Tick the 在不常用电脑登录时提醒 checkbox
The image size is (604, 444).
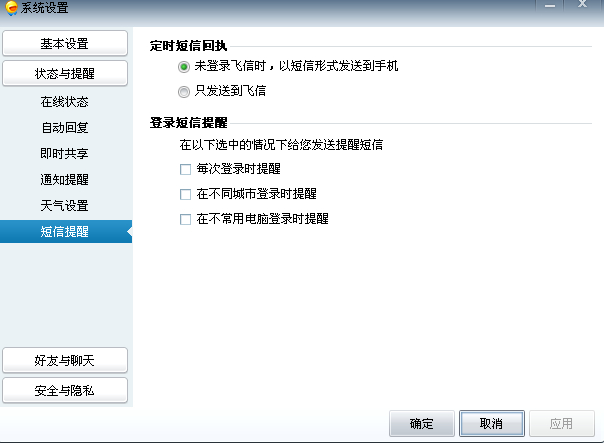(185, 219)
